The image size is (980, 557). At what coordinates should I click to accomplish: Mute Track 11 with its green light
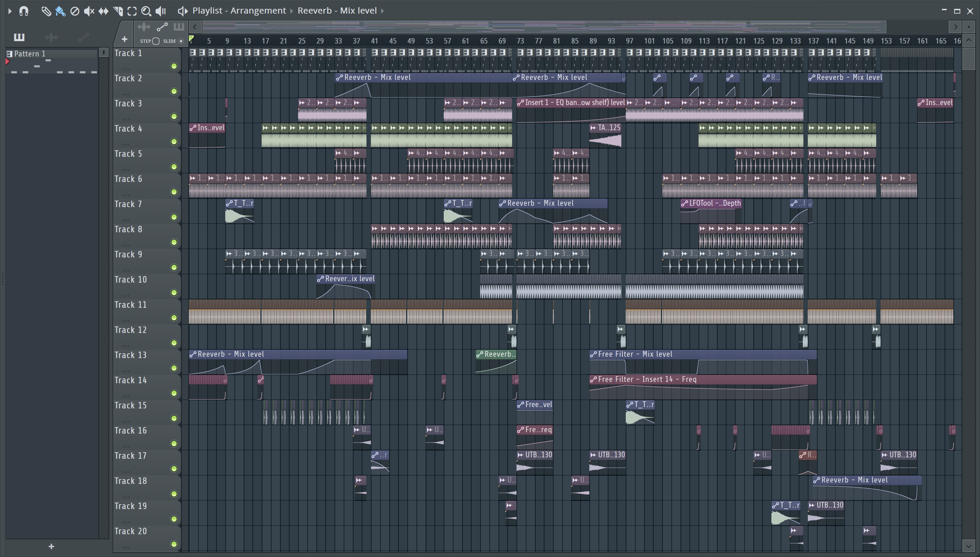pyautogui.click(x=174, y=318)
